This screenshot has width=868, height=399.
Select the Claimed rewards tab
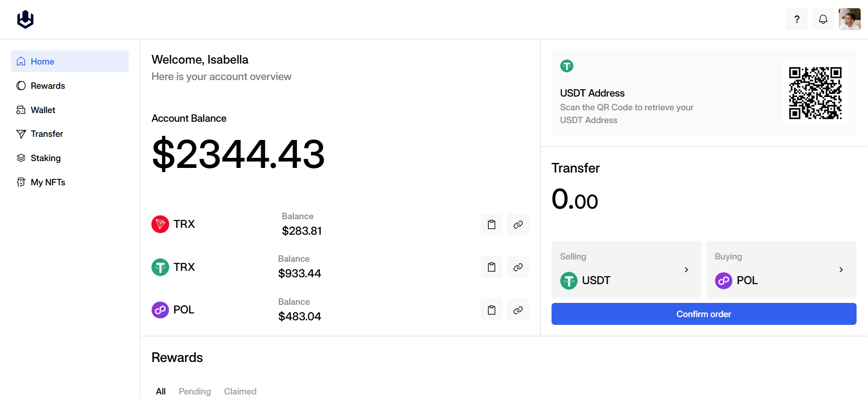point(240,391)
